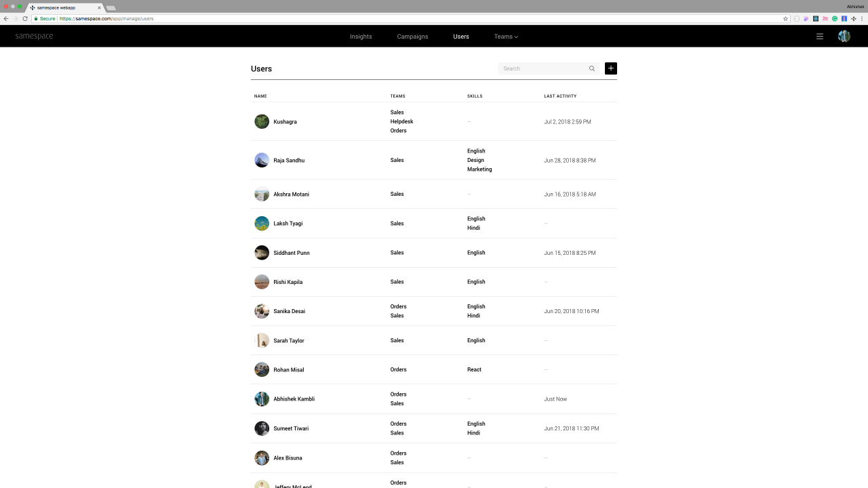Click Sanika Desai's avatar

tap(262, 311)
